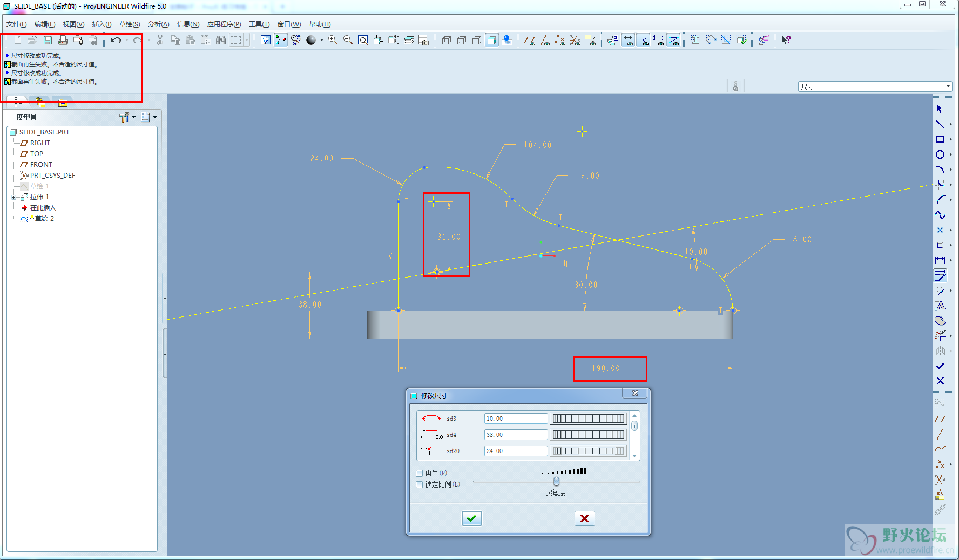Click the sd3 thumbwheel slider

coord(589,419)
